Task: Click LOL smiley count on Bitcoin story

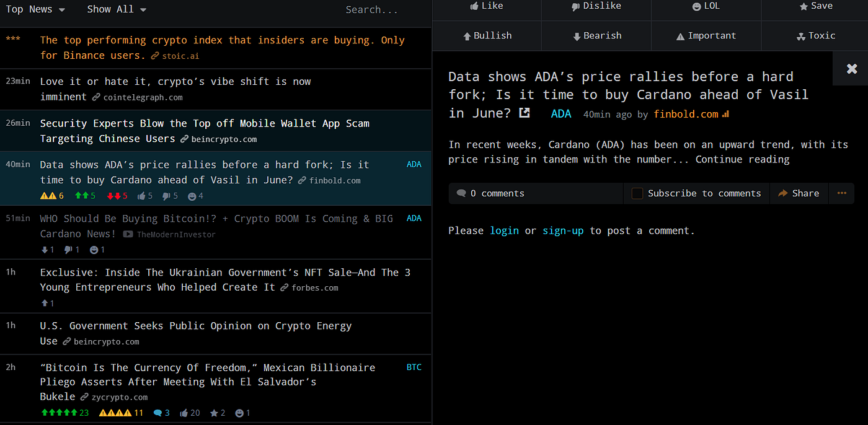Action: (x=243, y=413)
